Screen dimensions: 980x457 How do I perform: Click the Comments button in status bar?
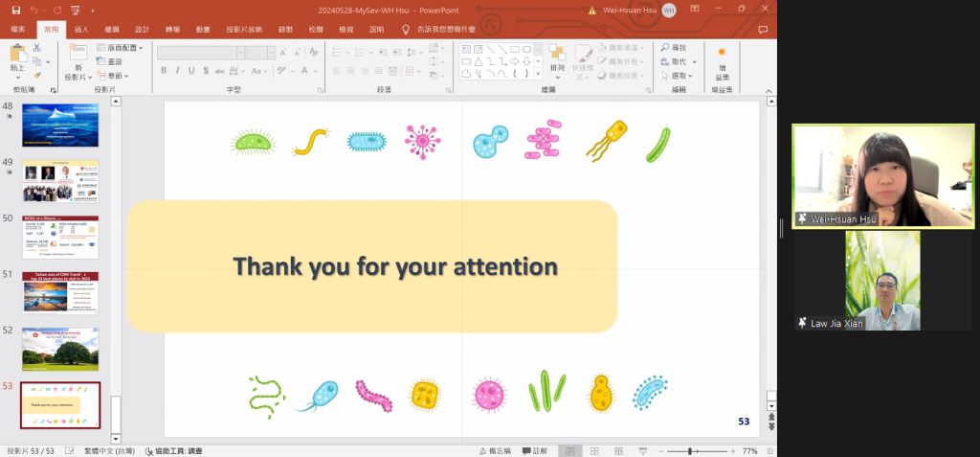pos(535,450)
